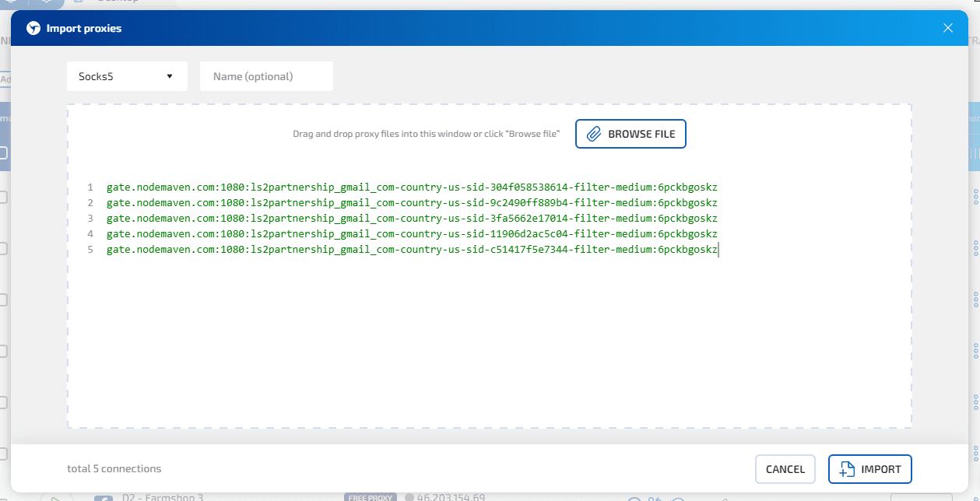
Task: Click the app logo beside Import proxies title
Action: tap(33, 29)
